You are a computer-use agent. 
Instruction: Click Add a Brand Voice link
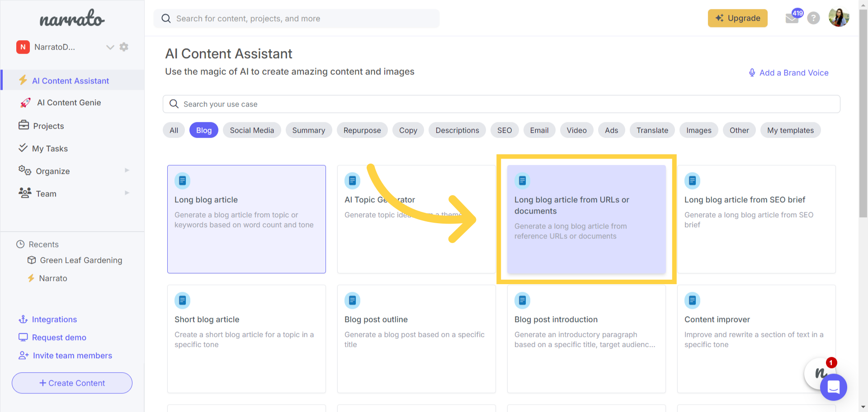click(789, 73)
